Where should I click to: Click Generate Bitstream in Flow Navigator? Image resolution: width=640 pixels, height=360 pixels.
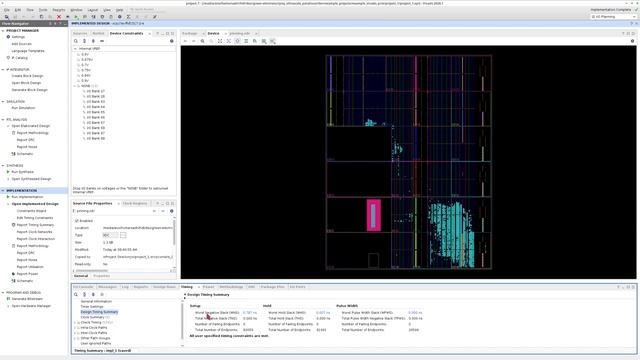[x=27, y=299]
